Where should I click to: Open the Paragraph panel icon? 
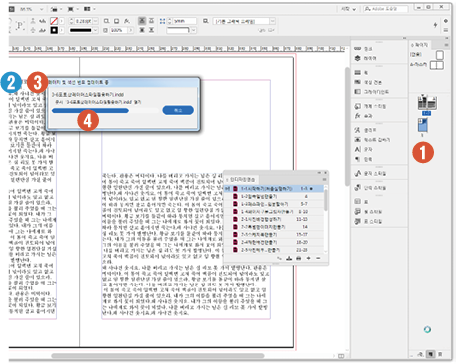tap(358, 159)
